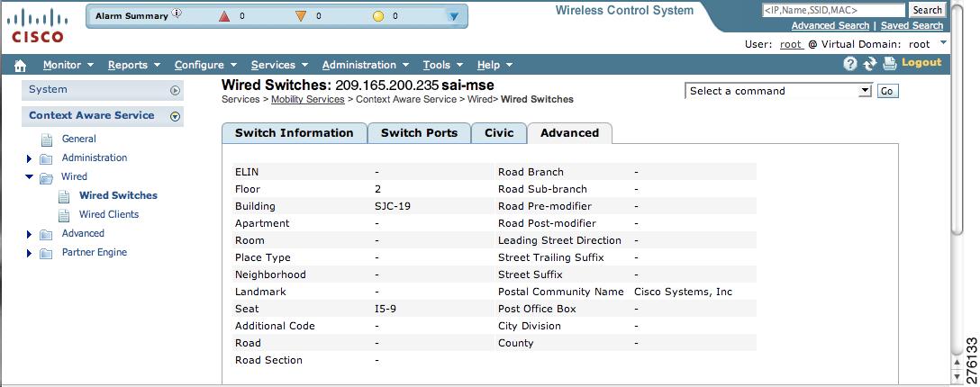Expand the Administration tree node
Screen dimensions: 980x387
tap(30, 158)
